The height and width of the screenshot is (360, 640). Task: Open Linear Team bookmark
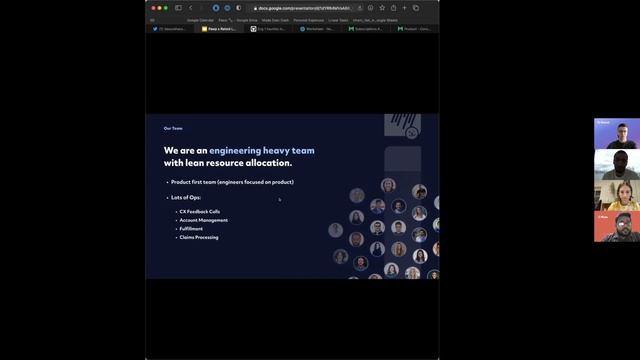(338, 20)
